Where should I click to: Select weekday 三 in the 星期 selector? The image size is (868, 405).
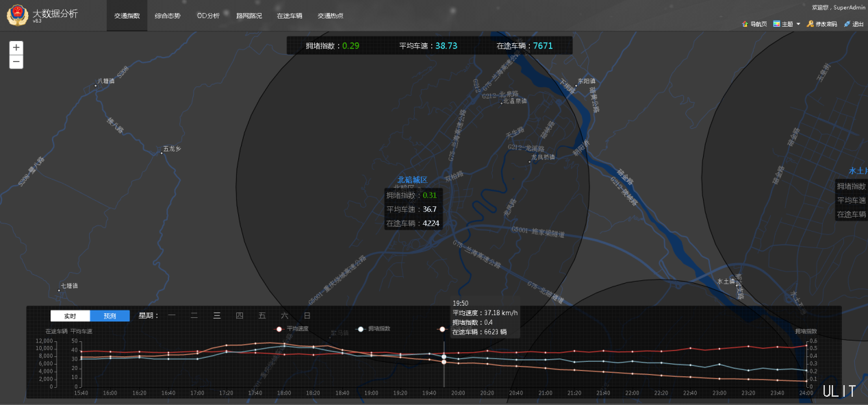pyautogui.click(x=217, y=316)
